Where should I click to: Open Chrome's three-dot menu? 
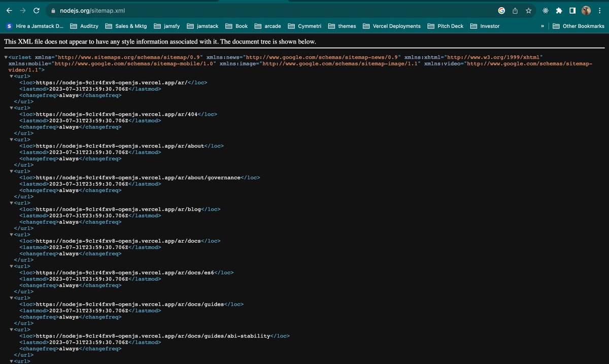599,10
